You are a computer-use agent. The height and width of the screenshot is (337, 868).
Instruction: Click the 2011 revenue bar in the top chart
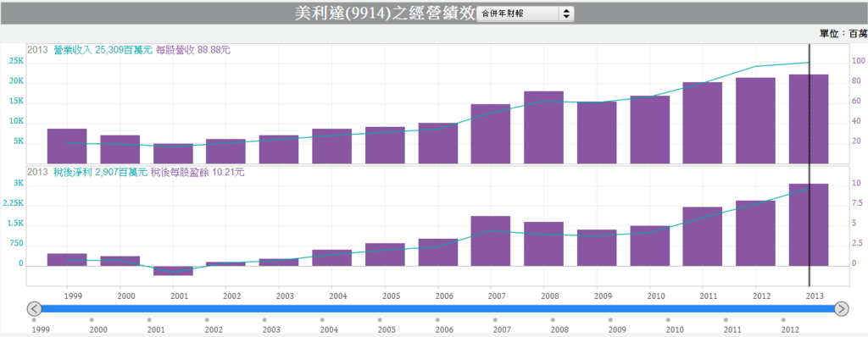pos(703,123)
